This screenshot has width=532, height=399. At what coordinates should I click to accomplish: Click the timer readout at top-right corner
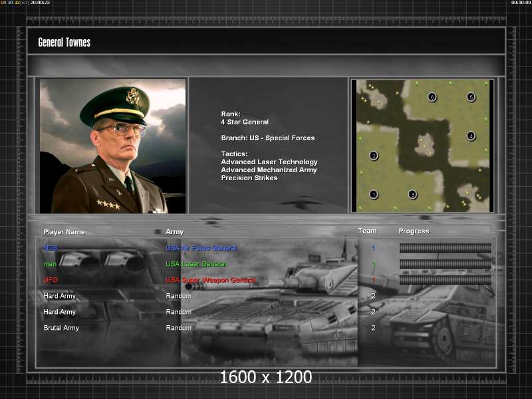tap(521, 3)
